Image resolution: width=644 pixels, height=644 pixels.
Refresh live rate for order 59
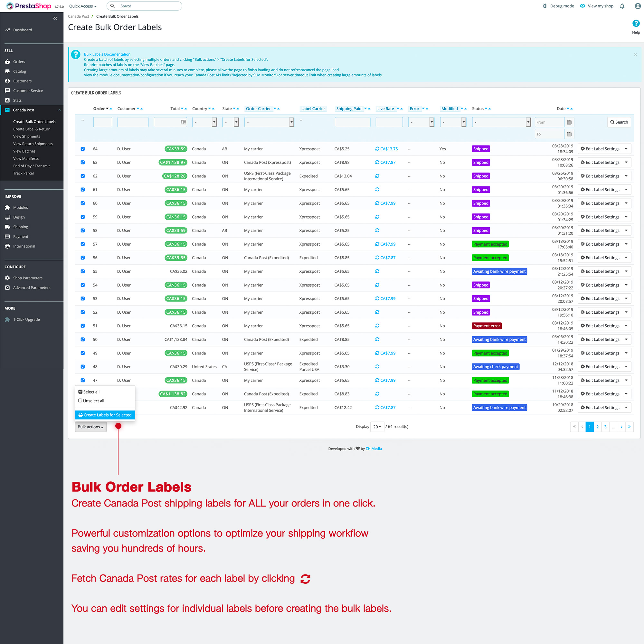pos(377,217)
